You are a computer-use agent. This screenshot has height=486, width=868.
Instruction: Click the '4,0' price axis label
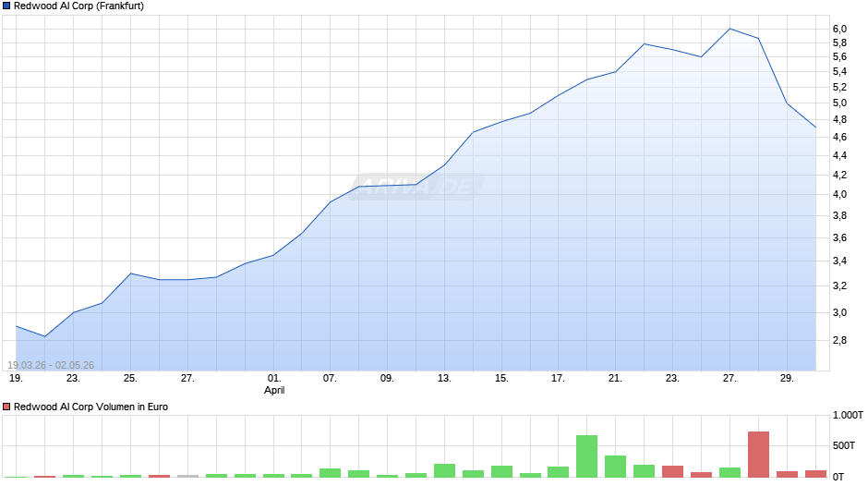coord(839,195)
